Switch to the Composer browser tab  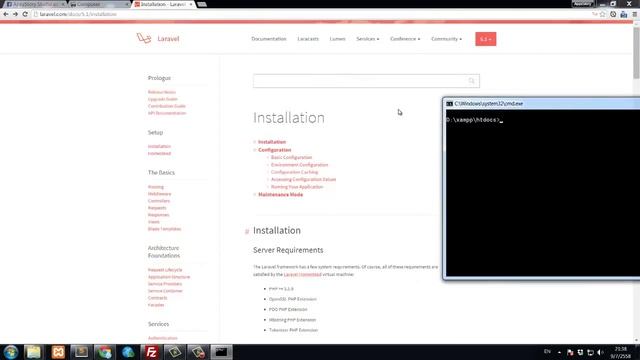[x=98, y=4]
